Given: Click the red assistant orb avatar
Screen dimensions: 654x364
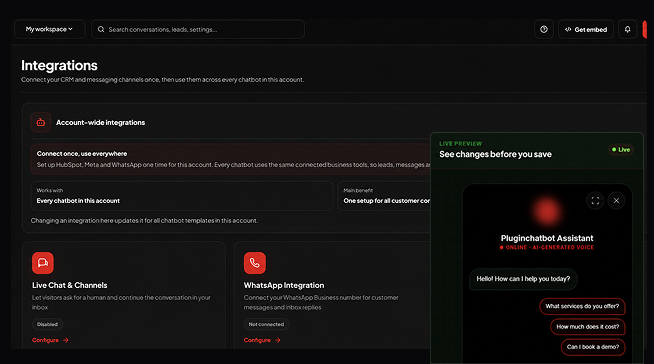Looking at the screenshot, I should [x=547, y=211].
